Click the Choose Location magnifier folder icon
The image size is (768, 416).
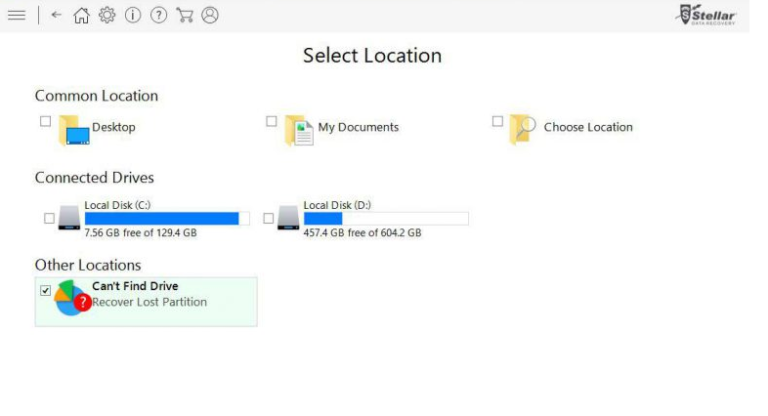tap(524, 128)
